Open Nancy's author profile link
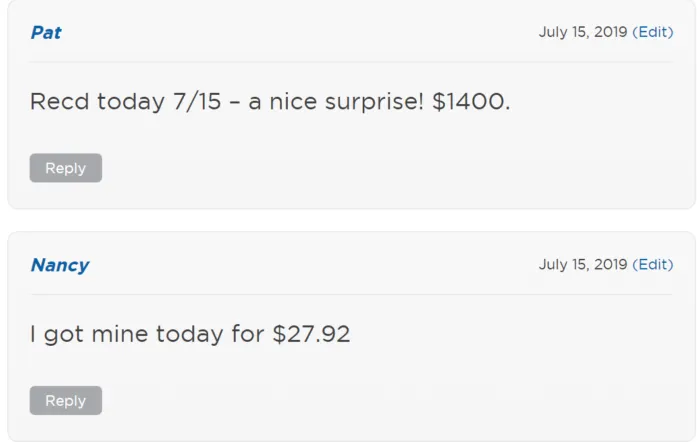This screenshot has height=442, width=700. (59, 265)
